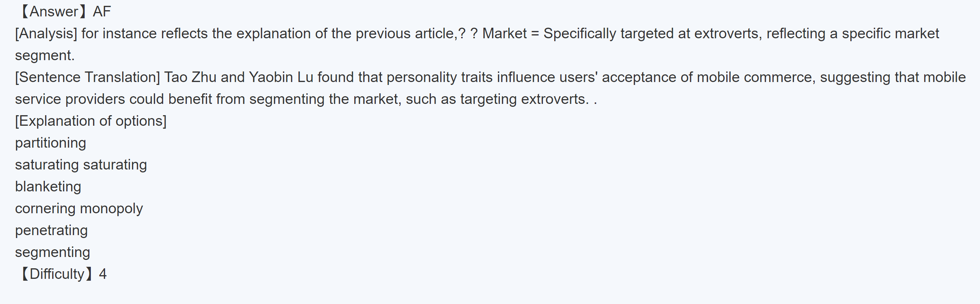Select the "cornering monopoly" option line
Image resolution: width=980 pixels, height=304 pixels.
(79, 208)
